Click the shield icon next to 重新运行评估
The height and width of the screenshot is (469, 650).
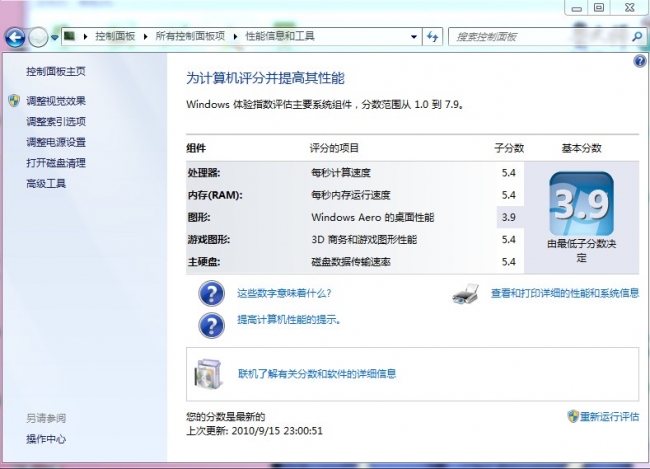573,416
